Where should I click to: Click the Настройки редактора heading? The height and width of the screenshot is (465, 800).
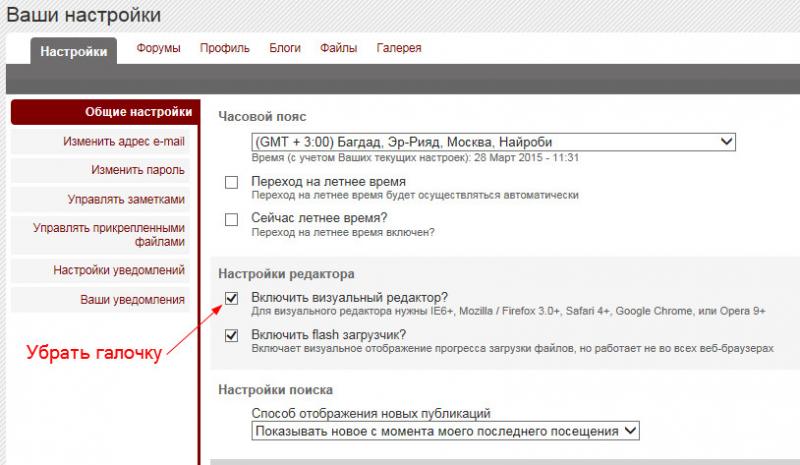(286, 274)
